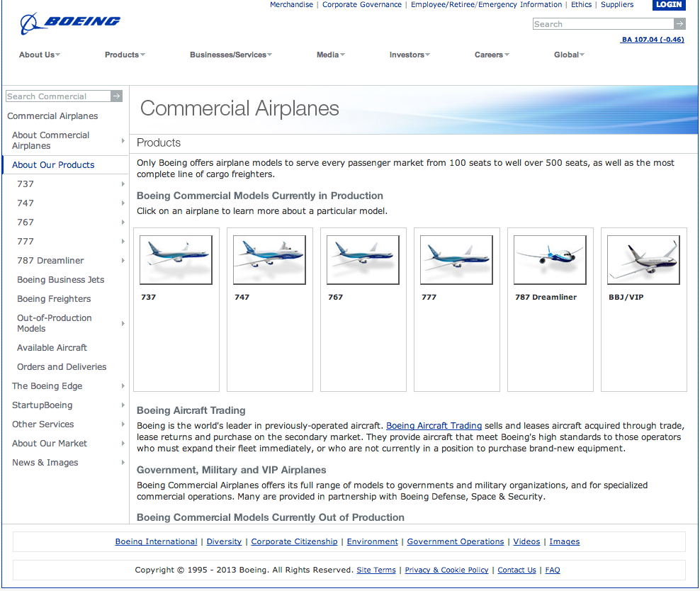Expand the Out-of-Production Models sidebar item
Viewport: 700px width, 591px height.
(x=55, y=323)
